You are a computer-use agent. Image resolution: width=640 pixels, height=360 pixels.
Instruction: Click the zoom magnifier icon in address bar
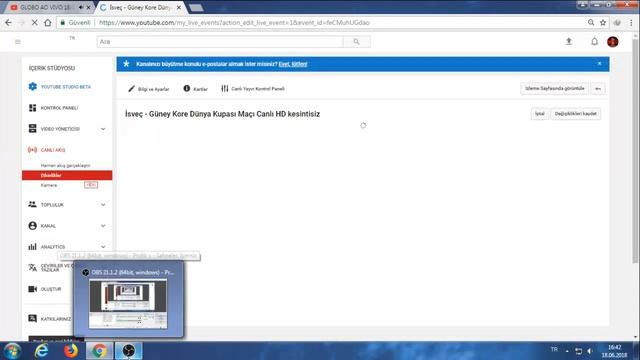(591, 23)
